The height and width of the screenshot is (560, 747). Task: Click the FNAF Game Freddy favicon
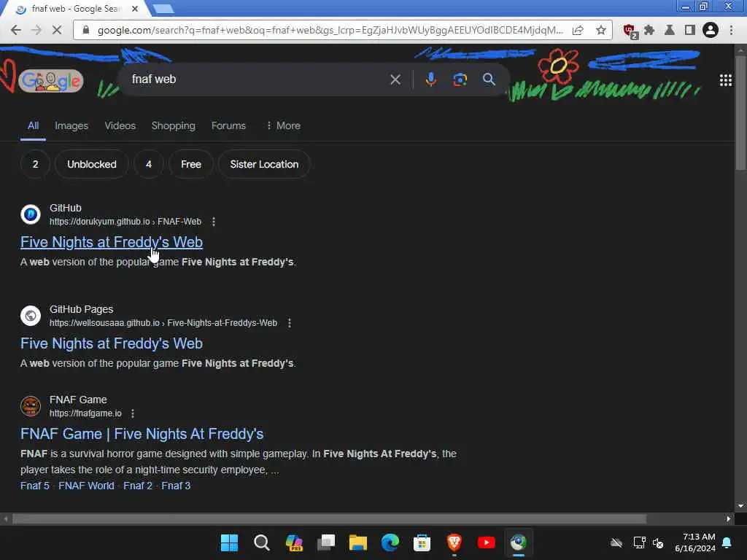coord(31,406)
